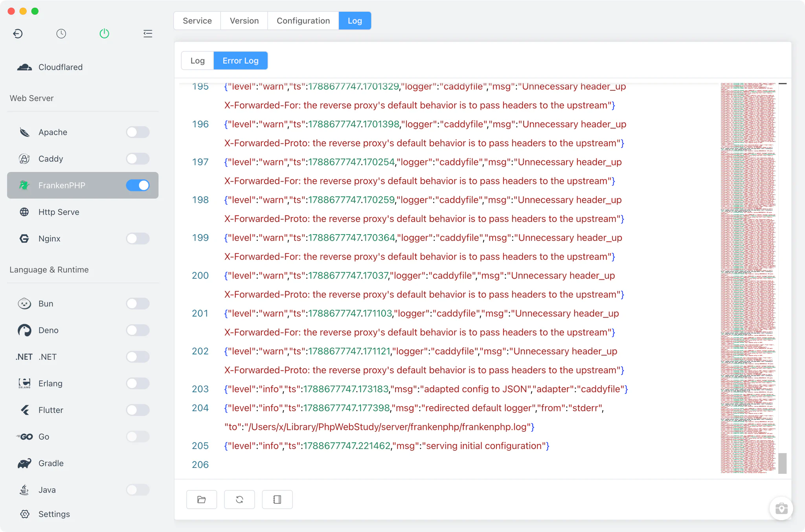Toggle the Nginx switch
Screen dimensions: 805x532
[138, 238]
